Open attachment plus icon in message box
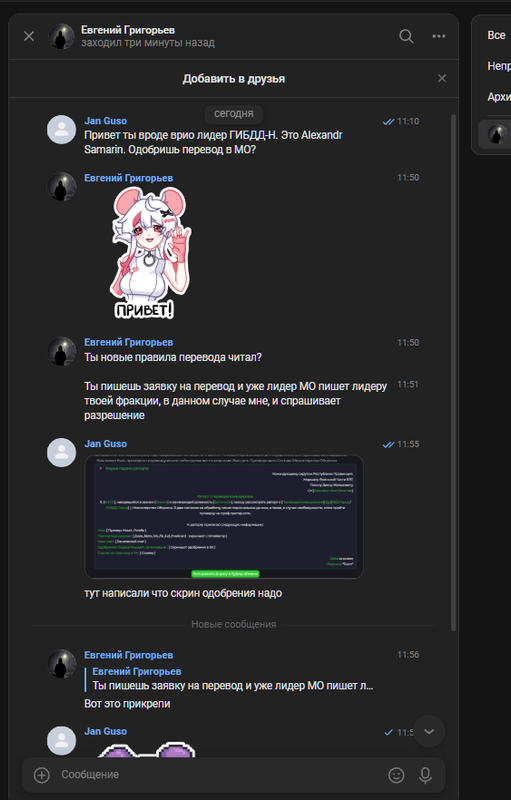 click(41, 775)
